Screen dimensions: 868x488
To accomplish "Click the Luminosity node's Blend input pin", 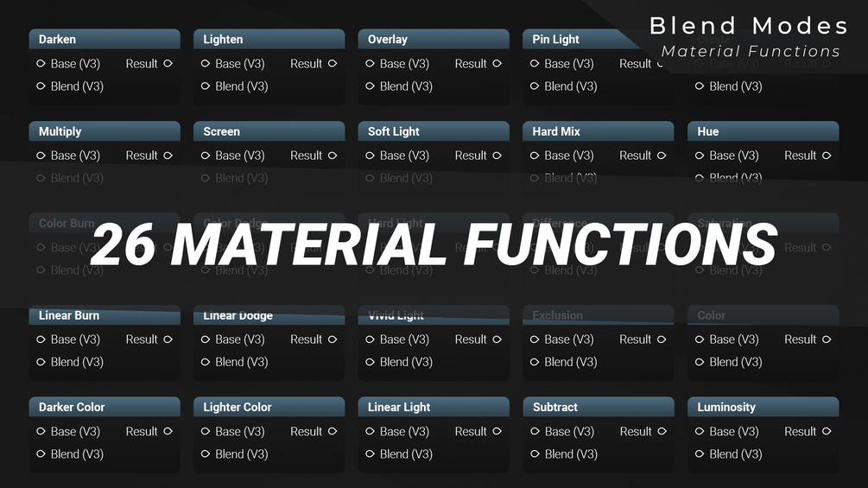I will click(x=700, y=453).
